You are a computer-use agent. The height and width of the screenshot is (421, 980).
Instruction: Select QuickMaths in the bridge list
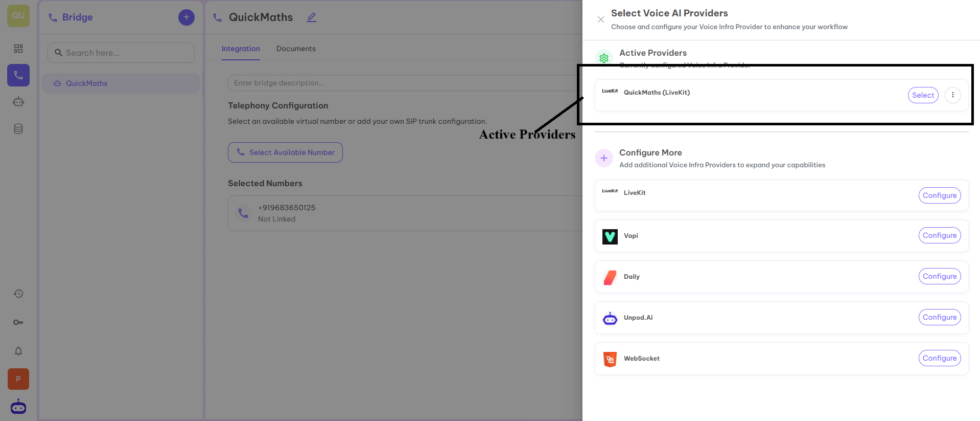pyautogui.click(x=121, y=83)
